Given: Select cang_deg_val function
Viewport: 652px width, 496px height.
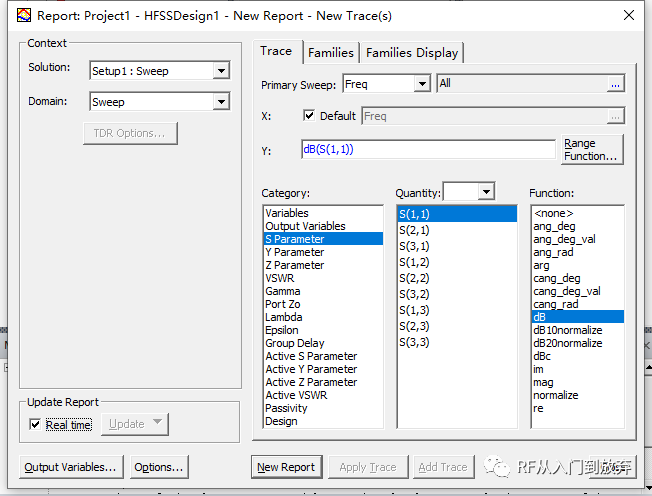Looking at the screenshot, I should point(578,291).
